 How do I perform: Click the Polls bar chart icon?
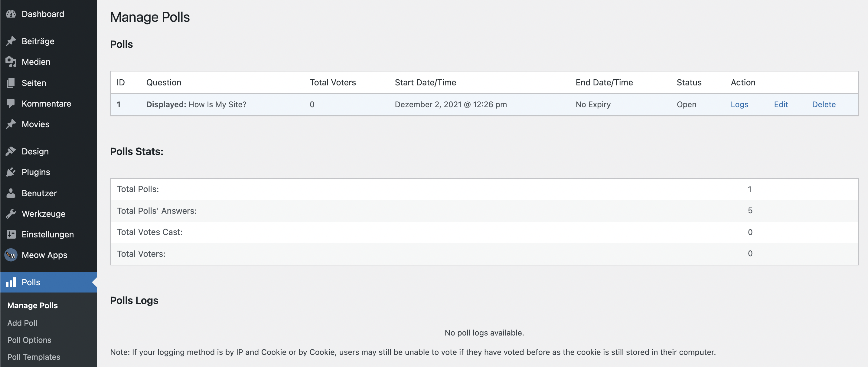coord(11,282)
